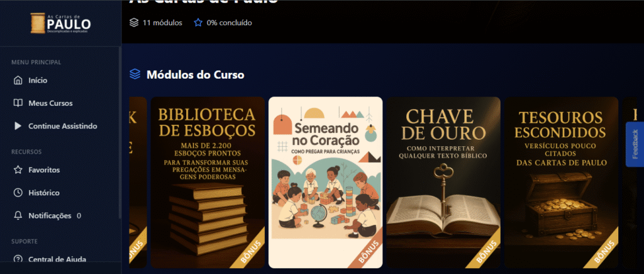Open the Tesouros Escondidos module card

(562, 182)
